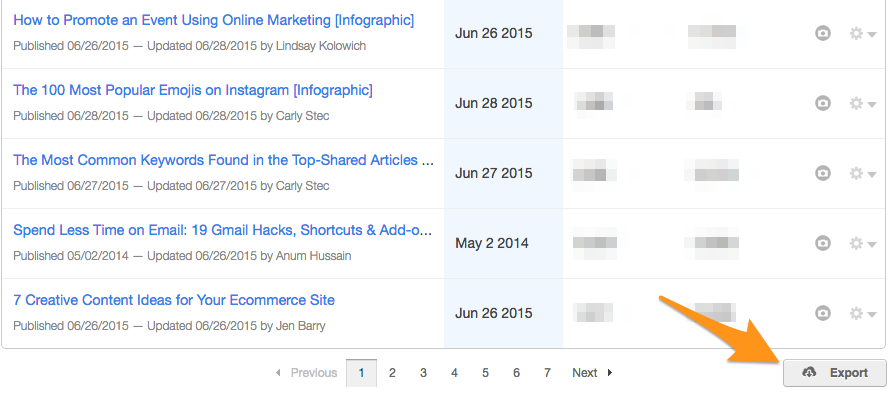This screenshot has height=395, width=893.
Task: Open 'The 100 Most Popular Emojis on Instagram' link
Action: (193, 90)
